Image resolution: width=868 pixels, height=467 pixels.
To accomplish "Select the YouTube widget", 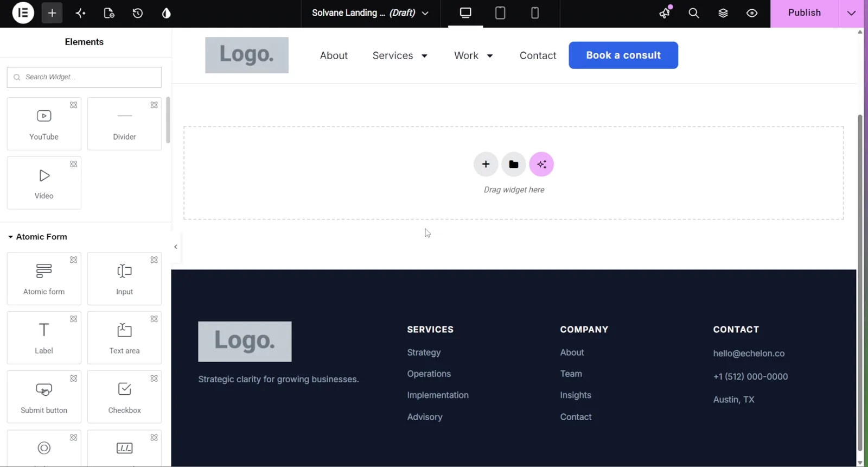I will pyautogui.click(x=44, y=124).
